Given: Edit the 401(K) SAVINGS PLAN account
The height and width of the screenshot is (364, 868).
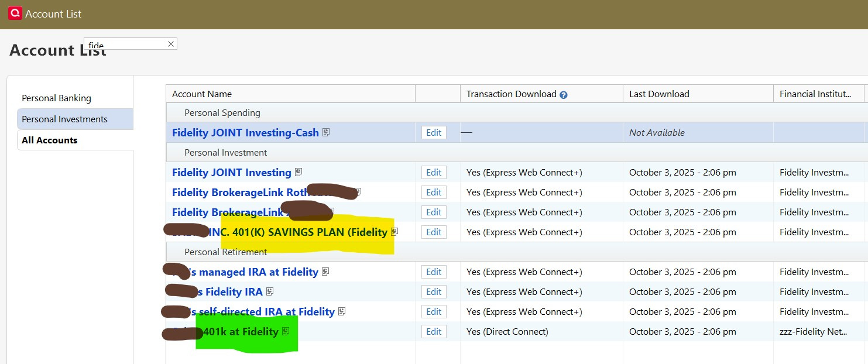Looking at the screenshot, I should [x=434, y=232].
